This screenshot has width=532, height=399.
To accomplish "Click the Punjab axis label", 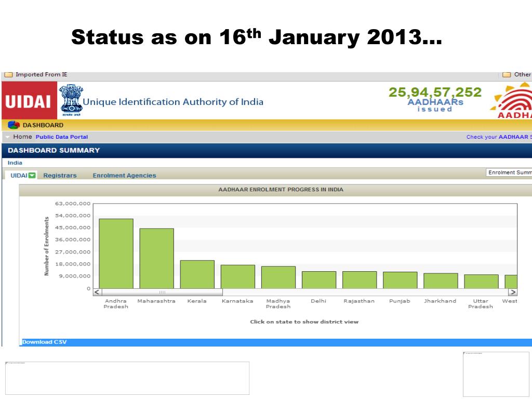I will pyautogui.click(x=400, y=301).
